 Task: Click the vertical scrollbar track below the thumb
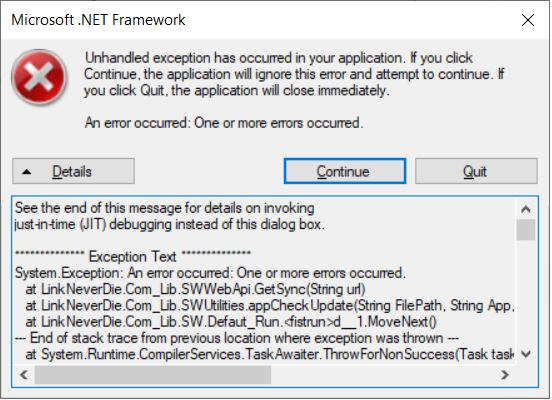[x=526, y=294]
